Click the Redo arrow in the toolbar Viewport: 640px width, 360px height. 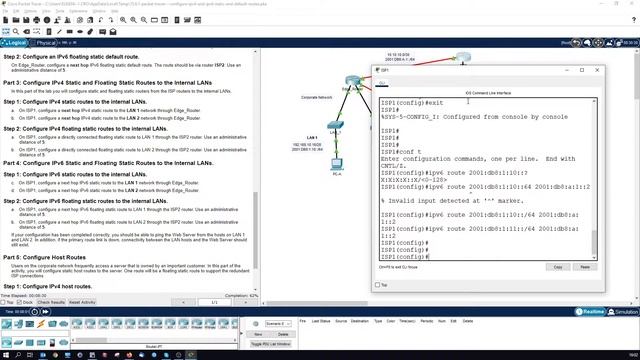111,20
